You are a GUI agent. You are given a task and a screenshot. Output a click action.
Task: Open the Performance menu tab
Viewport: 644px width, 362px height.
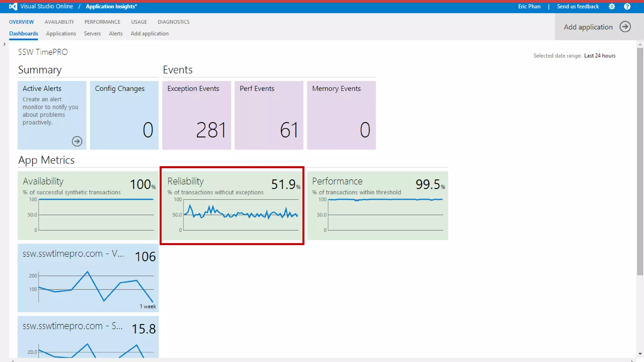[102, 22]
